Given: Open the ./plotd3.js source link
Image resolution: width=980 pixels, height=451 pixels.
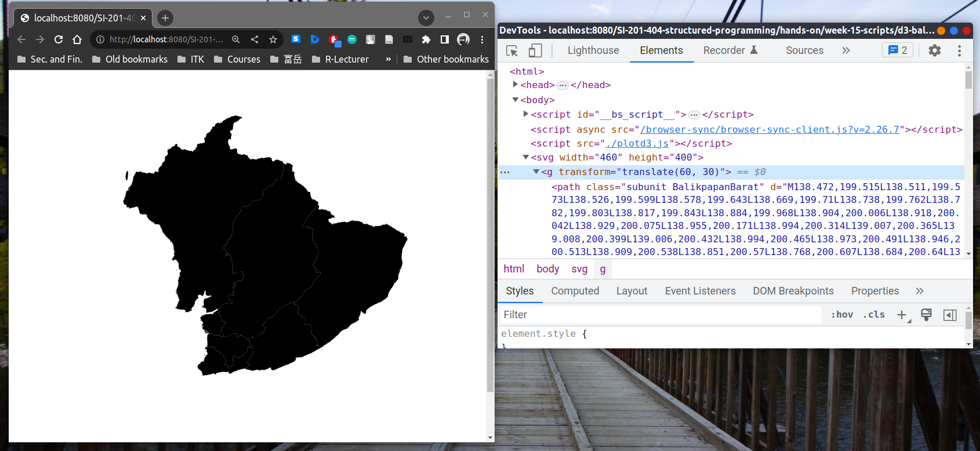Looking at the screenshot, I should point(637,143).
